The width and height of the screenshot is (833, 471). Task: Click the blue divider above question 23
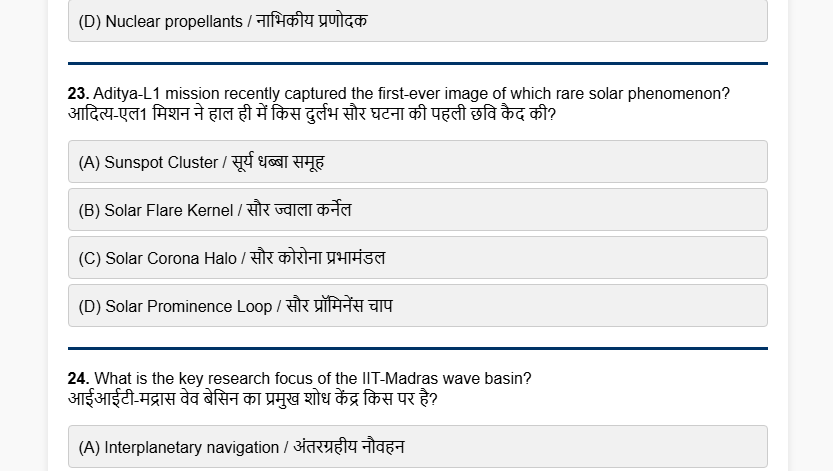418,64
